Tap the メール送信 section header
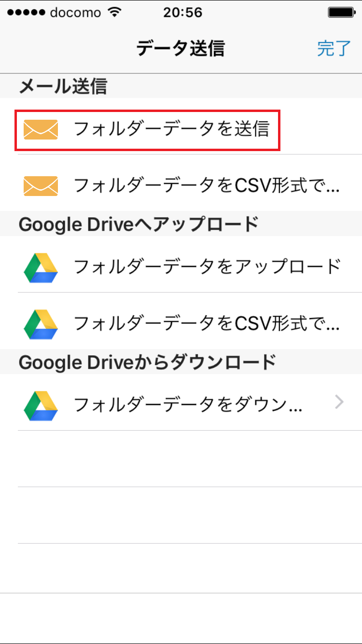Screen dimensions: 362x644 (x=63, y=86)
